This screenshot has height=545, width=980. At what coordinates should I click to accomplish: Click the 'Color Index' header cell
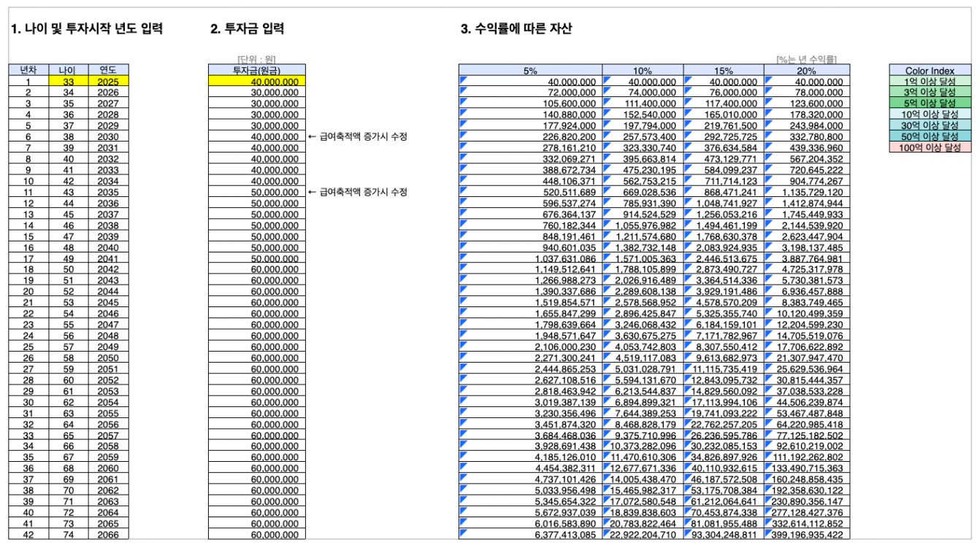pyautogui.click(x=930, y=71)
